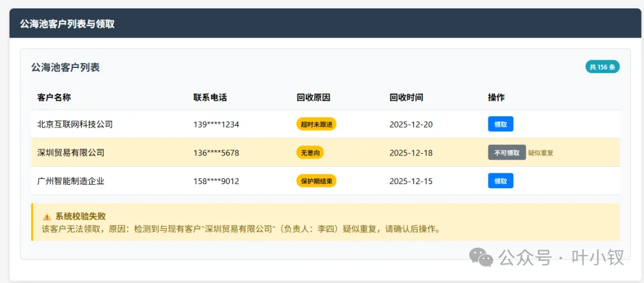
Task: Select customer name 北京互联网科技公司
Action: [x=75, y=125]
